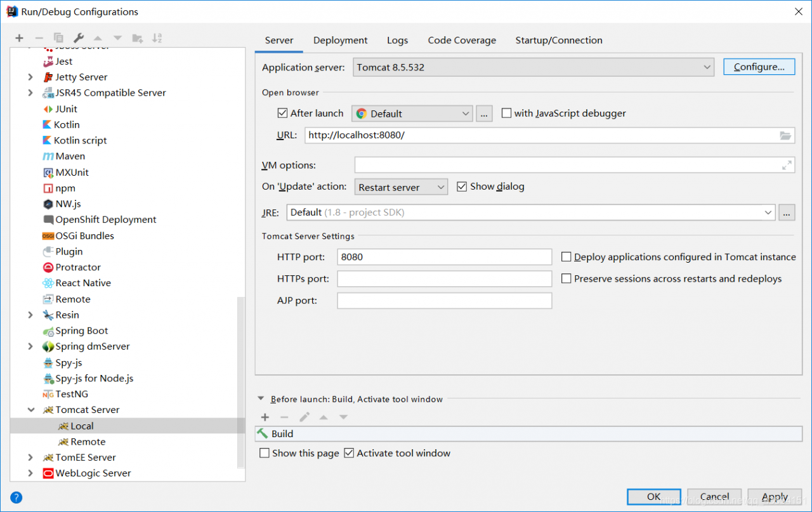Screen dimensions: 812x512
Task: Click Cancel button
Action: pos(714,497)
